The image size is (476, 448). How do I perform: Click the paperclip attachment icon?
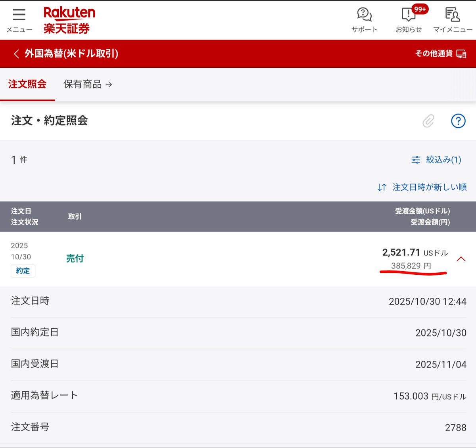tap(428, 121)
